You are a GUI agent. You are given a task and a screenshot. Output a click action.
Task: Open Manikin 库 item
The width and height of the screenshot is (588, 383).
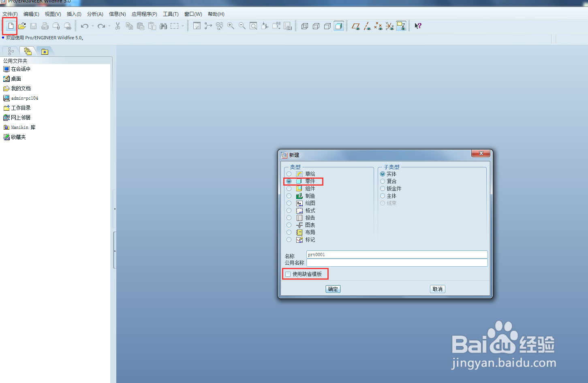(19, 128)
